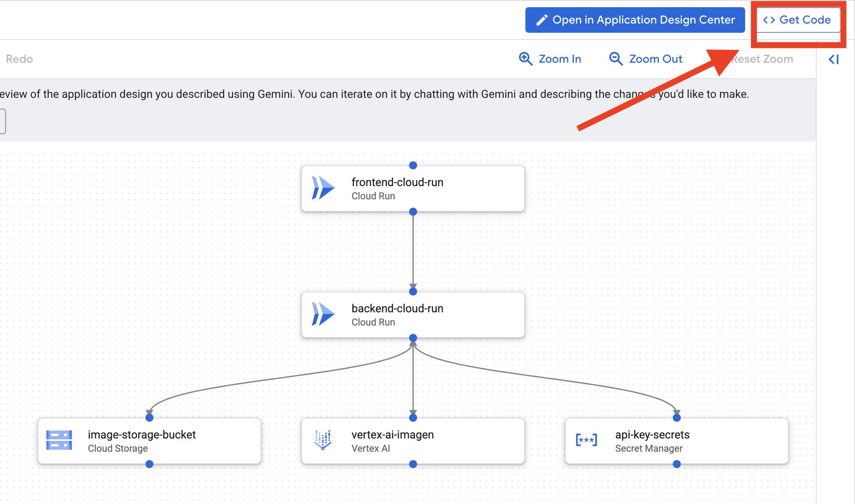Click the Redo toolbar action
This screenshot has width=855, height=504.
click(19, 59)
